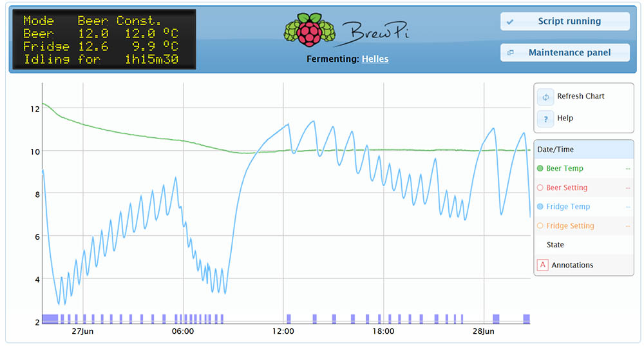Click the Refresh Chart label
The image size is (644, 346).
581,97
